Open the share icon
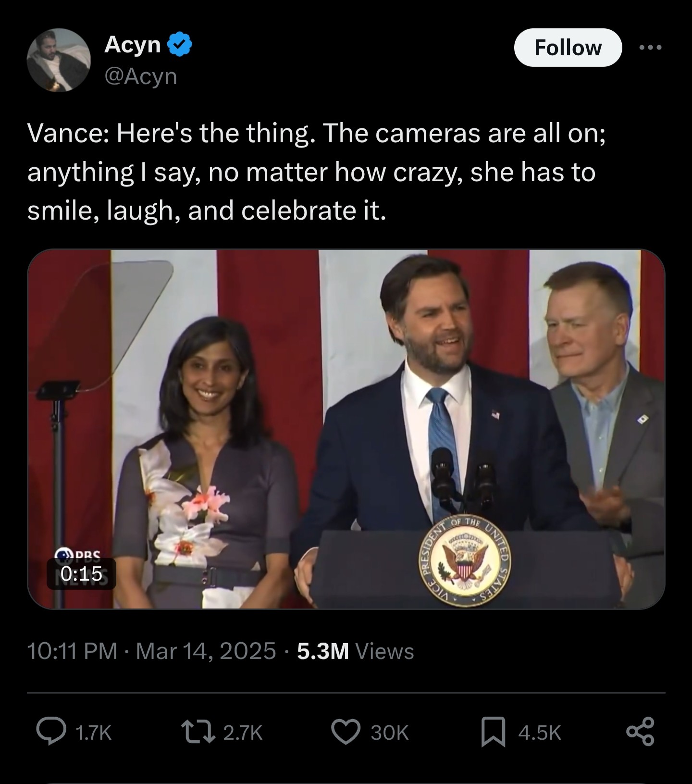This screenshot has width=692, height=784. tap(640, 732)
